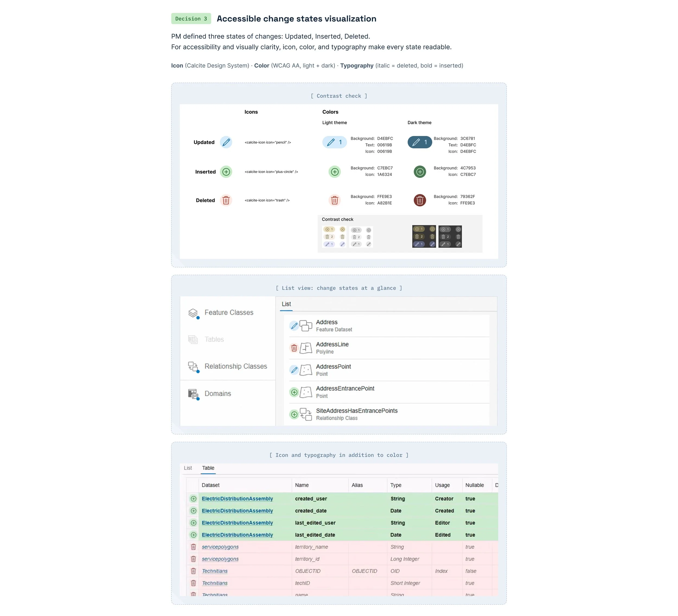Screen dimensions: 678x616
Task: Click the feature dataset icon next to Address
Action: tap(306, 326)
